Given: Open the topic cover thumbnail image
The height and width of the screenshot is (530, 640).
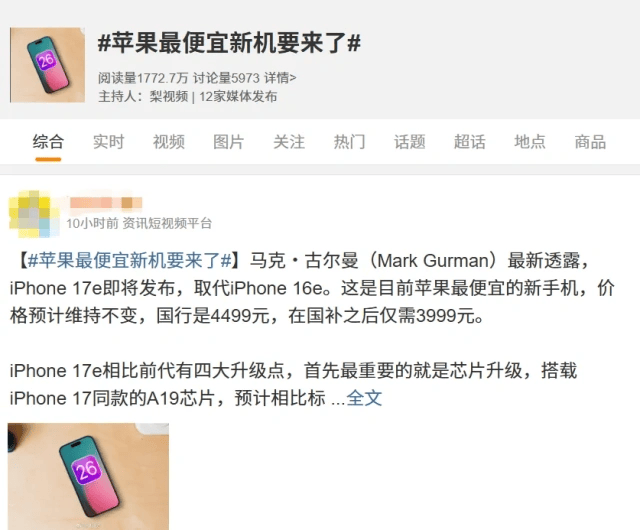Looking at the screenshot, I should (x=47, y=65).
